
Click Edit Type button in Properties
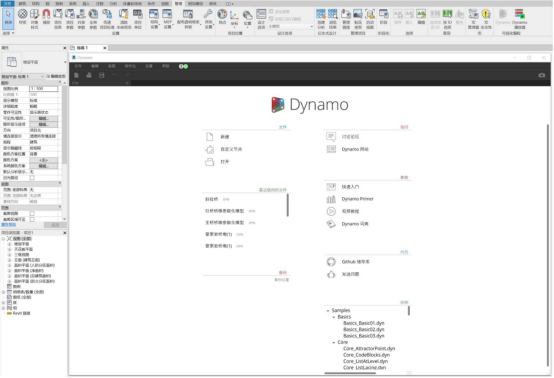click(x=56, y=76)
